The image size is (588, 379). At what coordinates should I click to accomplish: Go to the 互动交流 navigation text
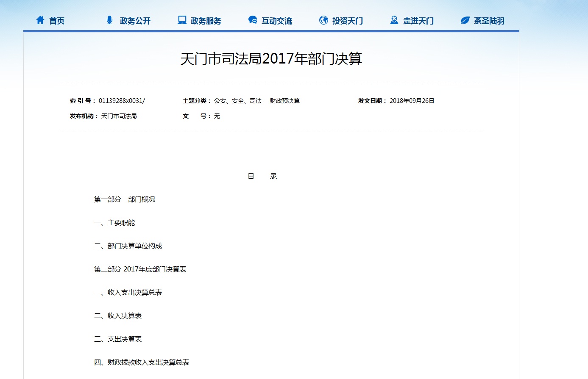pyautogui.click(x=277, y=21)
